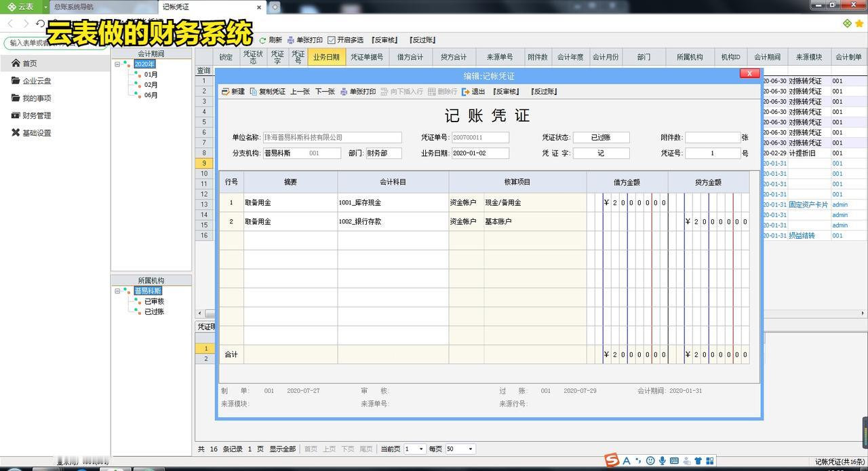Click dialog's 单张打印 printer icon
Screen dimensions: 868x471
click(x=344, y=92)
